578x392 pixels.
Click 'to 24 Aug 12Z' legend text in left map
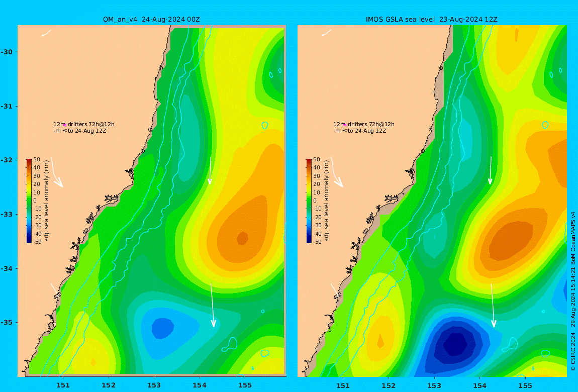pos(87,131)
